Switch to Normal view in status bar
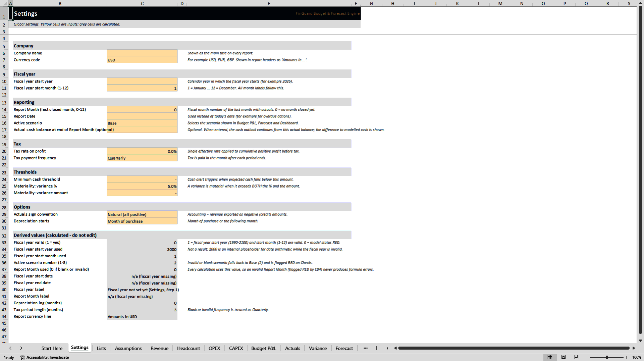The width and height of the screenshot is (644, 361). (x=550, y=357)
